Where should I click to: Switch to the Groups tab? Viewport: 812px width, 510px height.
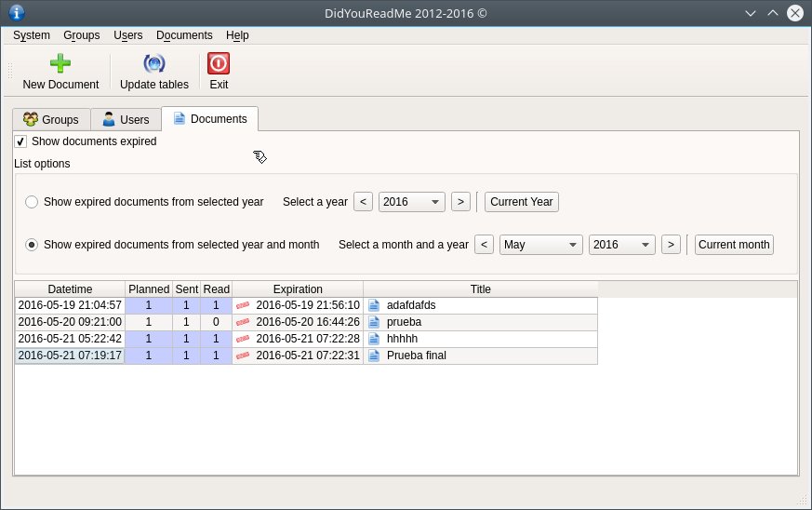(51, 120)
